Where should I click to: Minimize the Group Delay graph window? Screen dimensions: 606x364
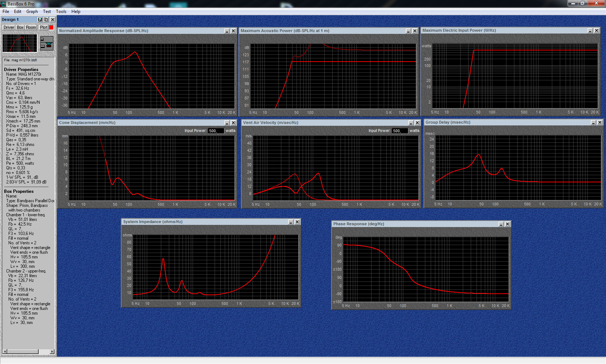(x=593, y=123)
